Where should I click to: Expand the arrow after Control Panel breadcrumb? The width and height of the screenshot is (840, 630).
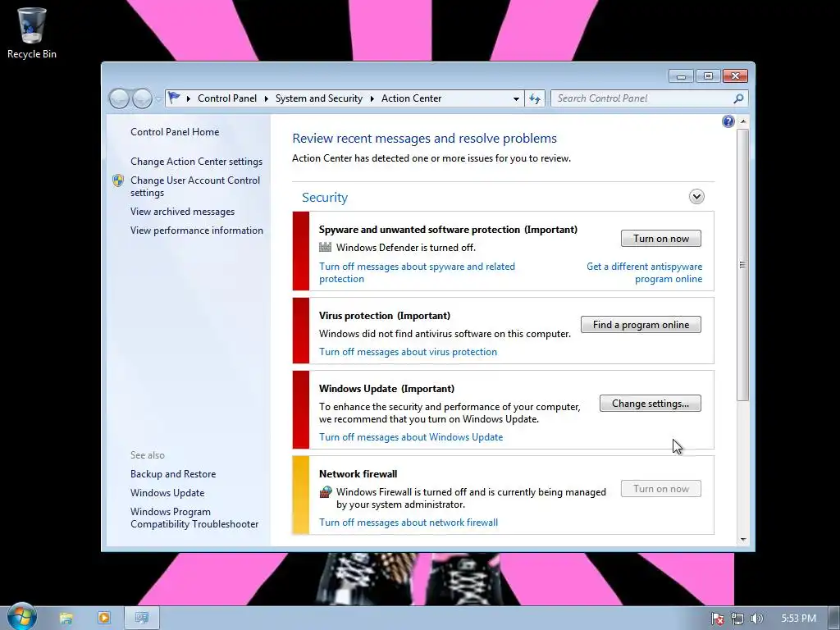pos(267,98)
